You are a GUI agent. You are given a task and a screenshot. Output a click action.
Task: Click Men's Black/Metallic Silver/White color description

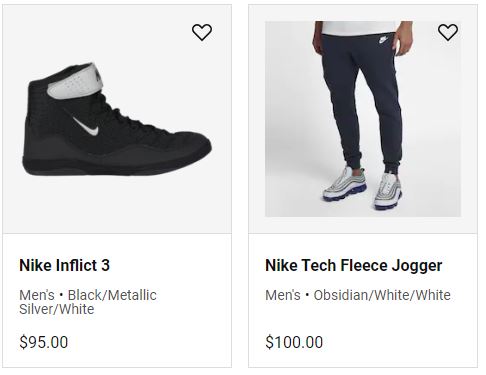pyautogui.click(x=88, y=302)
